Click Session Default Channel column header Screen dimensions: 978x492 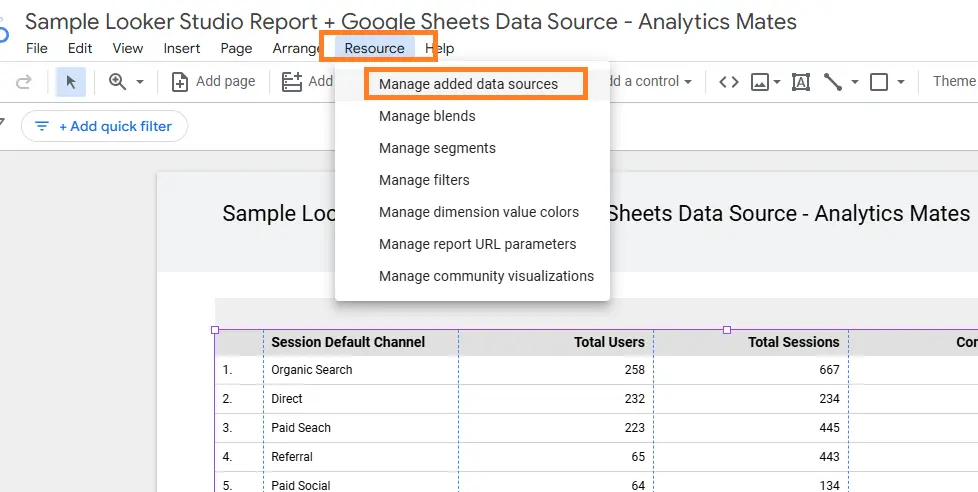(x=348, y=342)
